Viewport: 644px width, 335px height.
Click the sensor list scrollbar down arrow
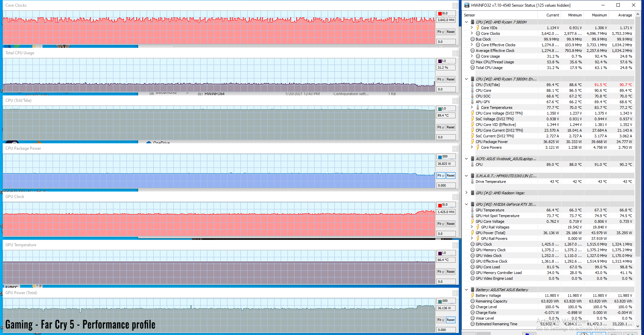point(638,326)
